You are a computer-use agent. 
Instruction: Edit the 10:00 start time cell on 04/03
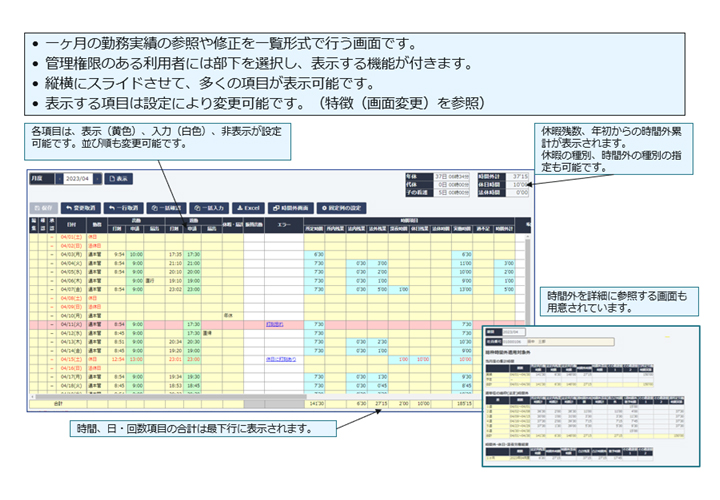pos(135,255)
